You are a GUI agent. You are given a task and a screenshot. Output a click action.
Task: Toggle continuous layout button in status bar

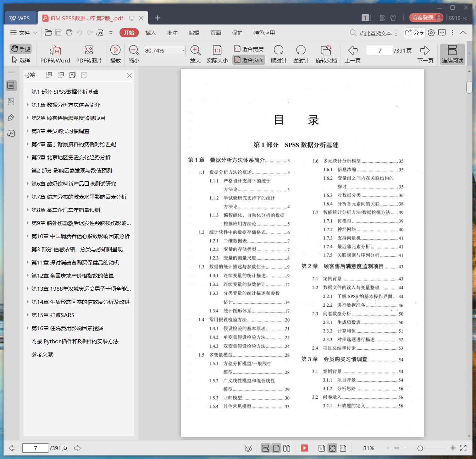265,448
